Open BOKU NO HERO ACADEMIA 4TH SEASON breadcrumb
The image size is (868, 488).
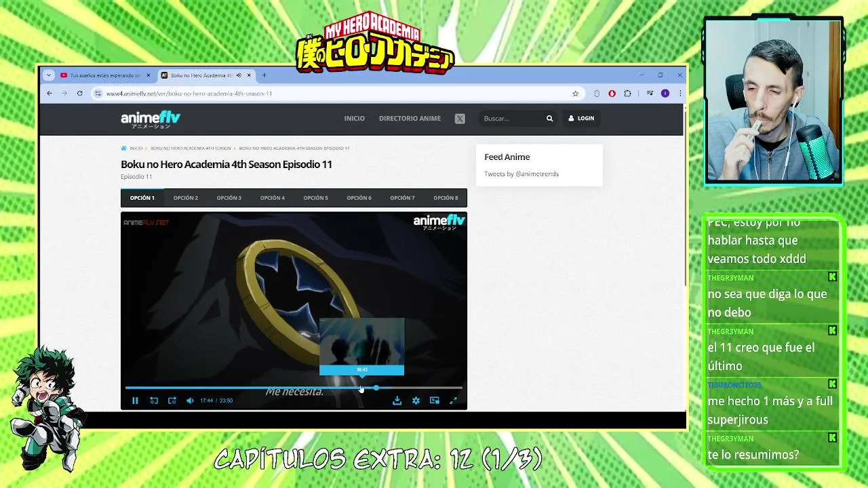pyautogui.click(x=191, y=148)
